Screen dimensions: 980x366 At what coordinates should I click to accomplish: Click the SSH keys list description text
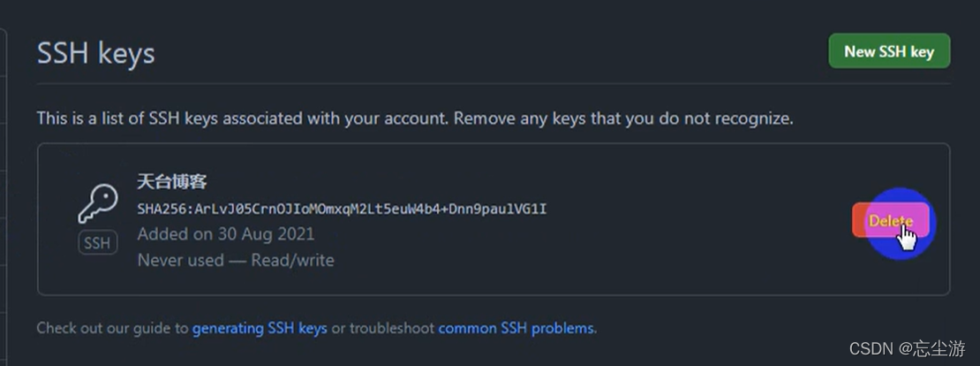click(x=415, y=118)
